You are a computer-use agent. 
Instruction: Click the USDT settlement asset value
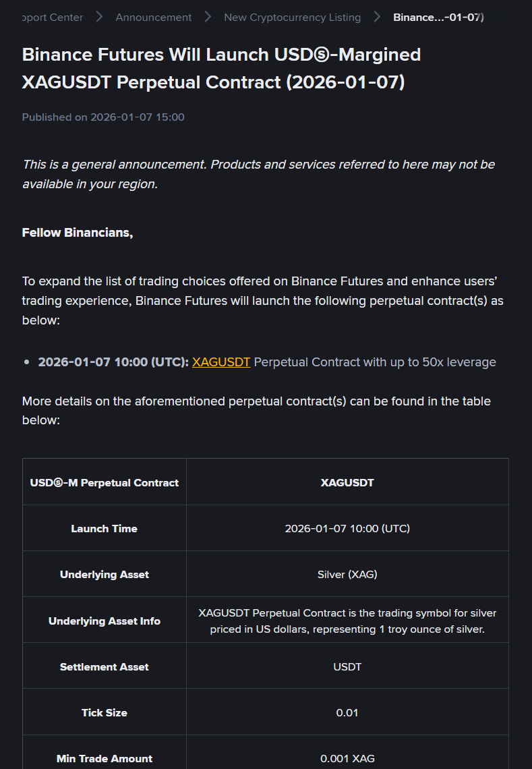[x=347, y=666]
